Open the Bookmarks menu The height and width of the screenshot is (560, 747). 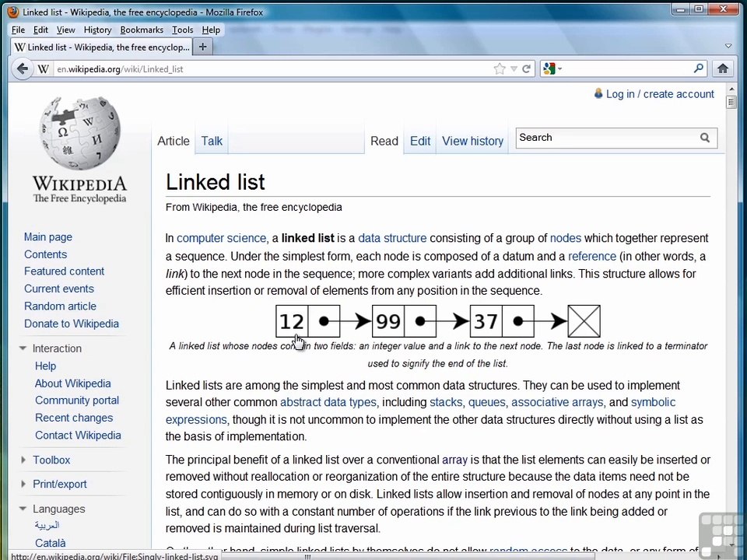(142, 30)
